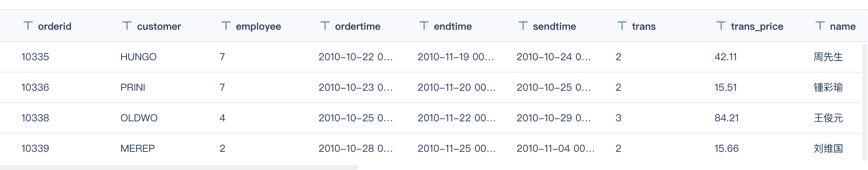This screenshot has width=868, height=170.
Task: Click the text-type icon beside trans_price
Action: pos(721,26)
